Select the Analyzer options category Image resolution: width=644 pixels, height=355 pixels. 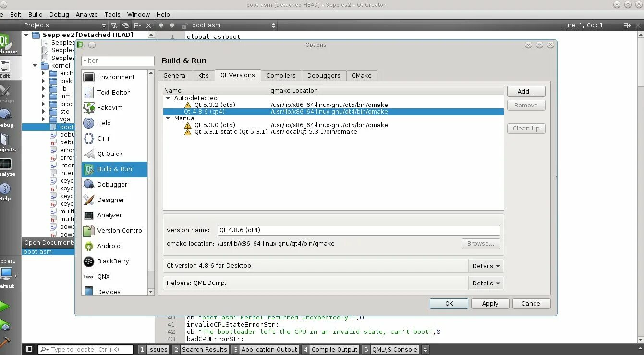pyautogui.click(x=114, y=215)
